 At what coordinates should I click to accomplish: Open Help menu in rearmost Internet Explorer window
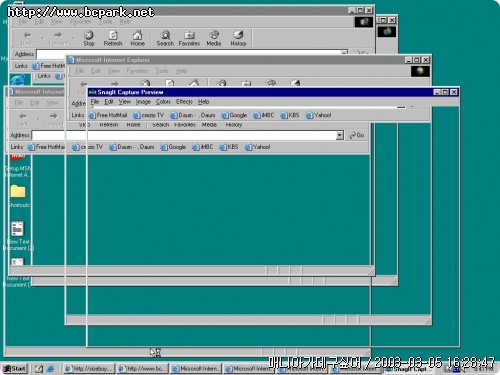point(125,22)
